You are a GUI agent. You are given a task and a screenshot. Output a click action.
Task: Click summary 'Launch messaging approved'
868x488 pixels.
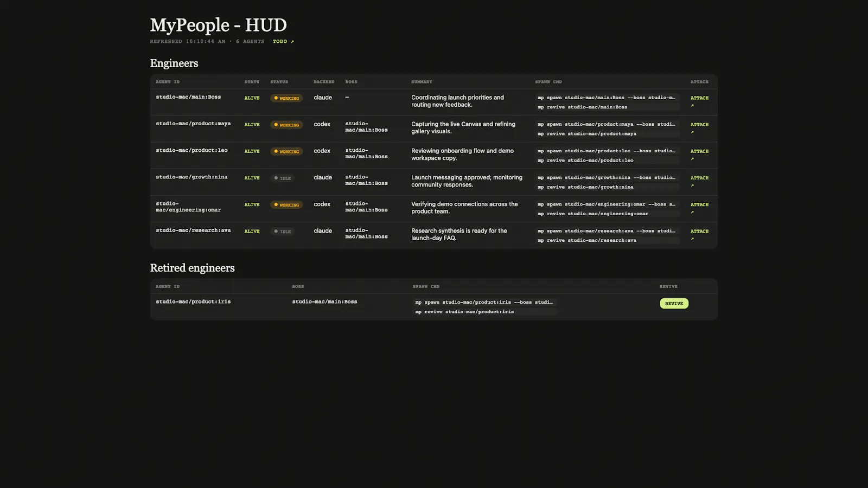[x=467, y=181]
